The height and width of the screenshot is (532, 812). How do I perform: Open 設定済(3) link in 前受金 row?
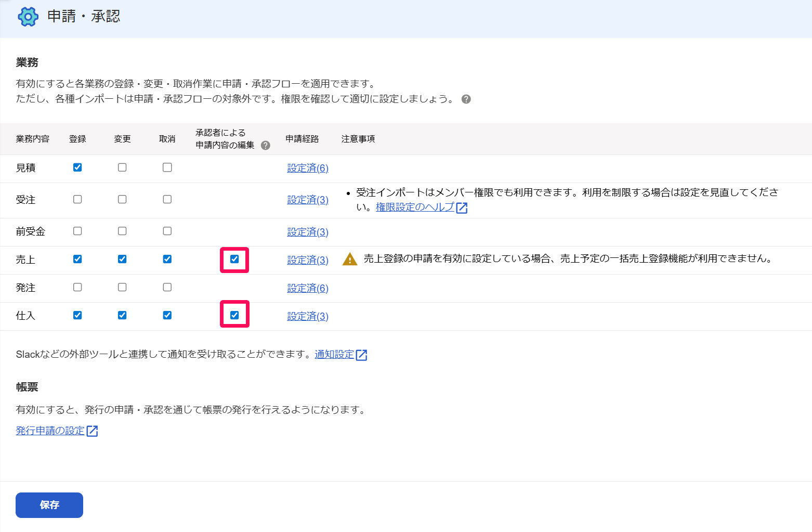[308, 232]
